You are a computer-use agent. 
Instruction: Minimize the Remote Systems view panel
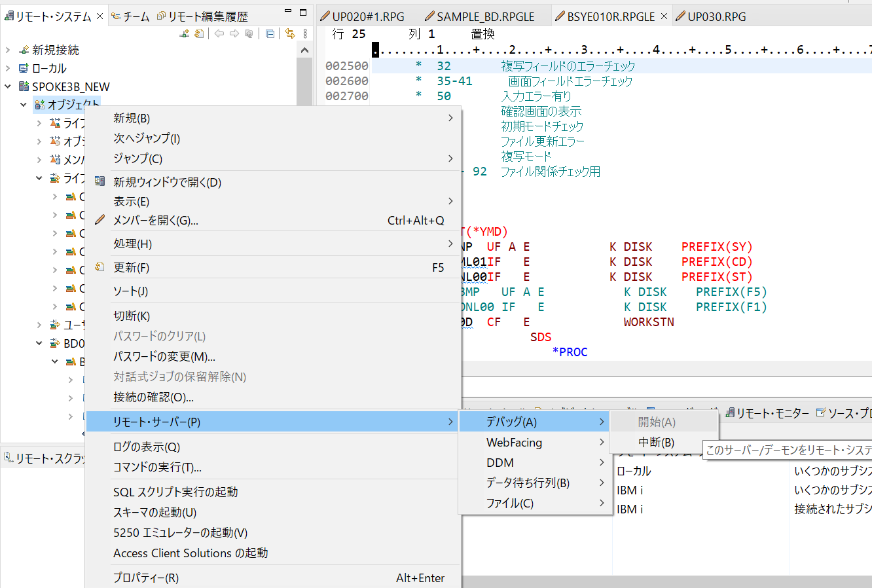(288, 12)
